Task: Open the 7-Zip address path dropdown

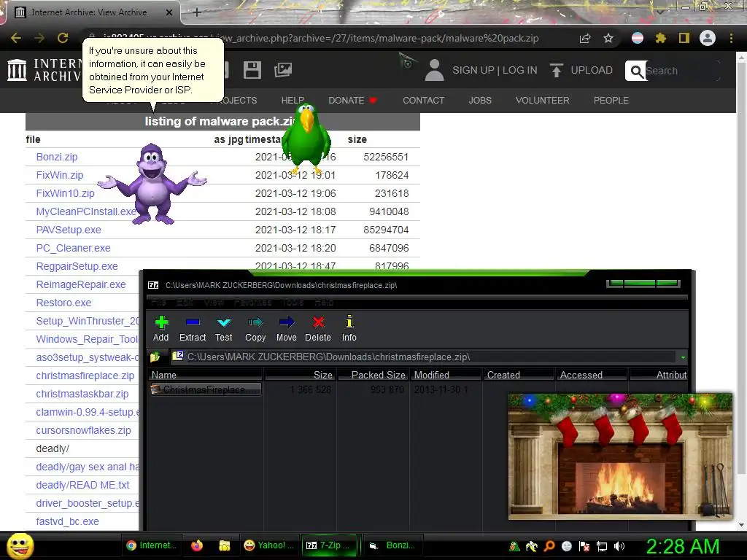Action: point(683,357)
